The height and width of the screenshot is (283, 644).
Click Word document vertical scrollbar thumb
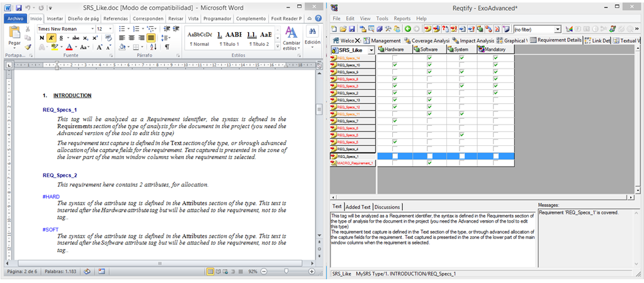[319, 110]
